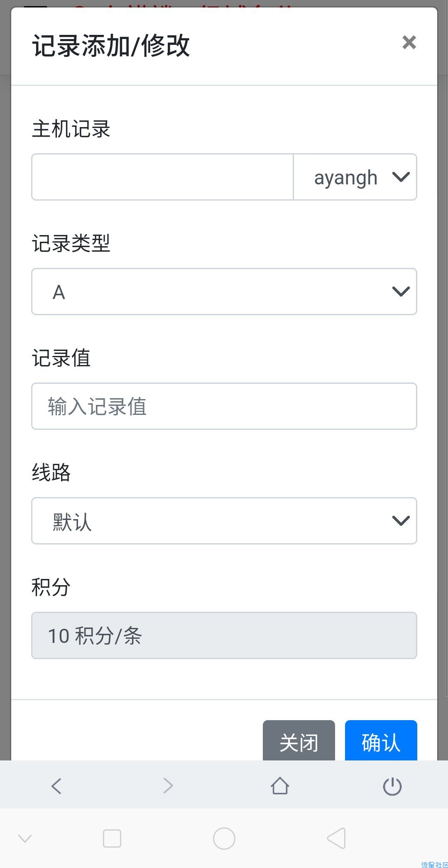Click the disabled 10 积分/条 field
This screenshot has width=448, height=868.
pyautogui.click(x=224, y=635)
